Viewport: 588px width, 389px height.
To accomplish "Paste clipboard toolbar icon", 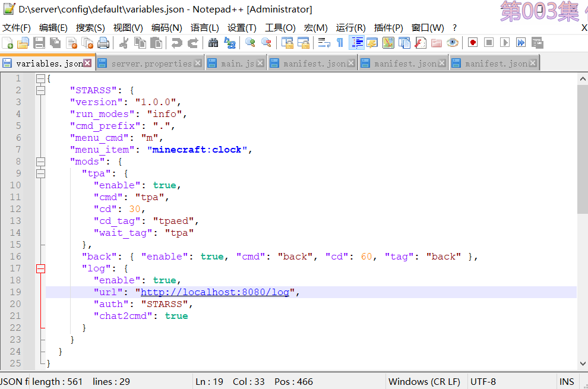I will (156, 43).
